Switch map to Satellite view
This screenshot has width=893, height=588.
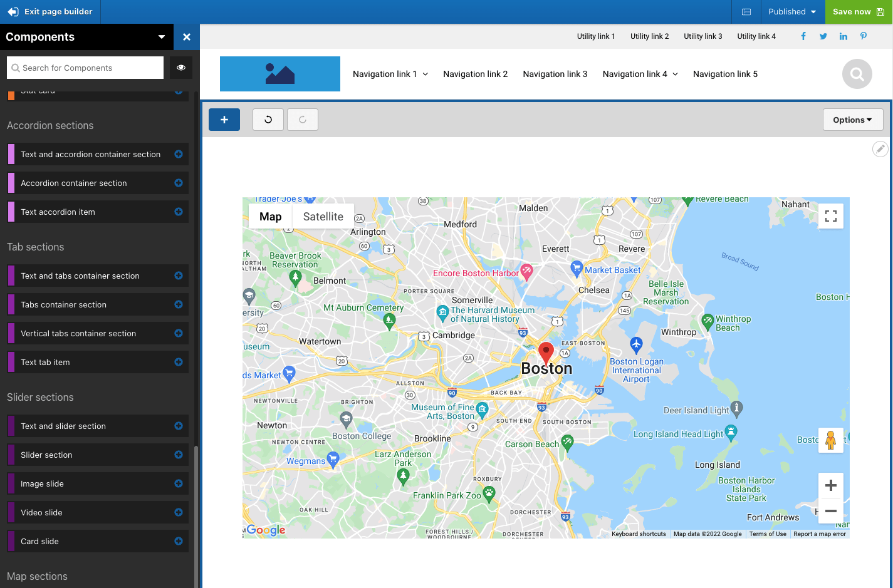point(323,217)
